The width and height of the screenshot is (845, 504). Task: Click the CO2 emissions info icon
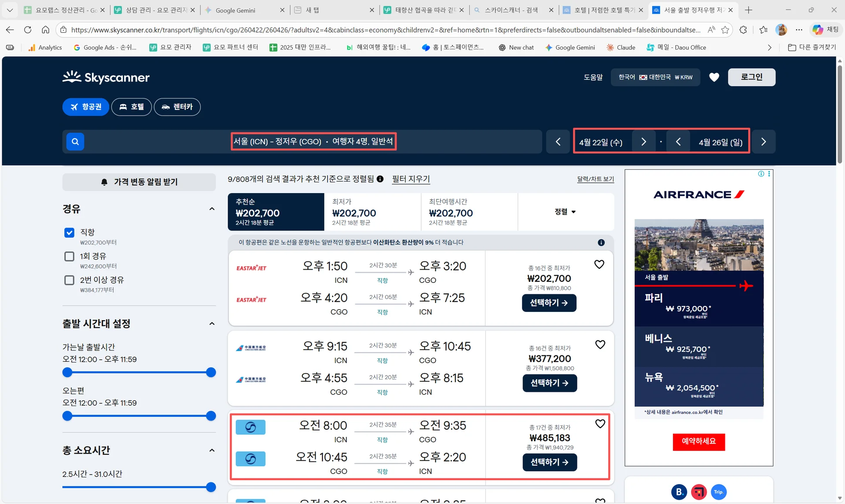click(x=601, y=243)
